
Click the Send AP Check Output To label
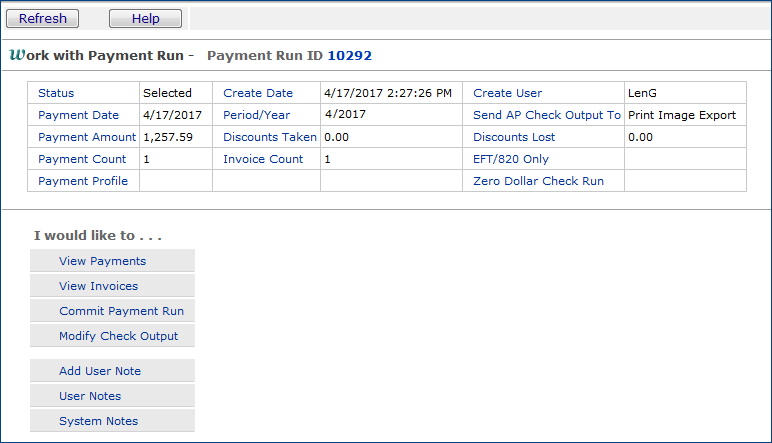(x=547, y=115)
